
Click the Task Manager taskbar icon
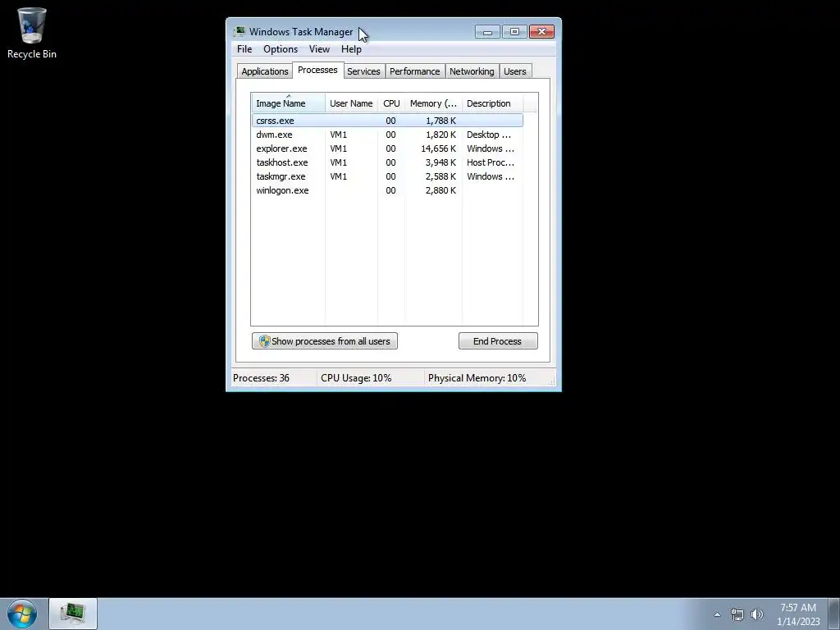point(73,614)
